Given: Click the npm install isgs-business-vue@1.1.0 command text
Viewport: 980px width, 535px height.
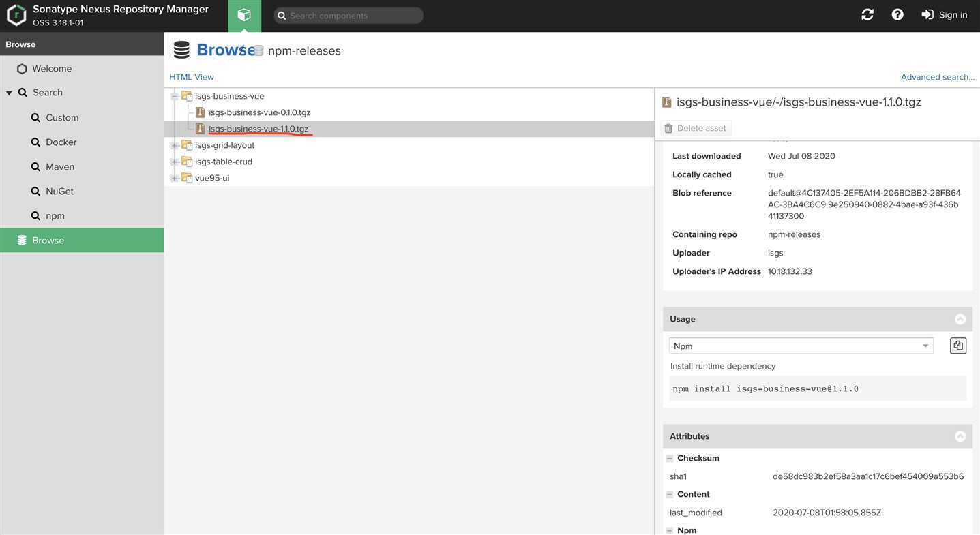Looking at the screenshot, I should point(765,389).
